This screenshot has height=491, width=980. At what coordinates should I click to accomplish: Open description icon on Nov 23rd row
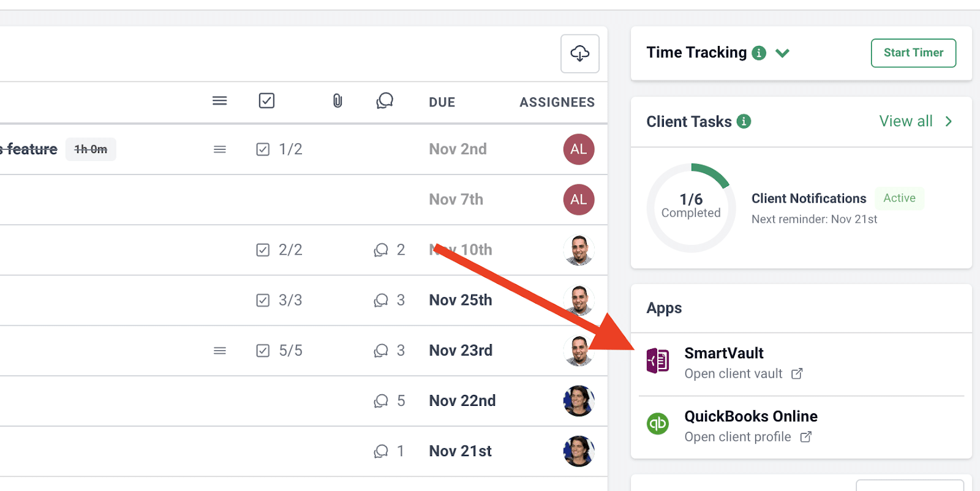(x=220, y=351)
